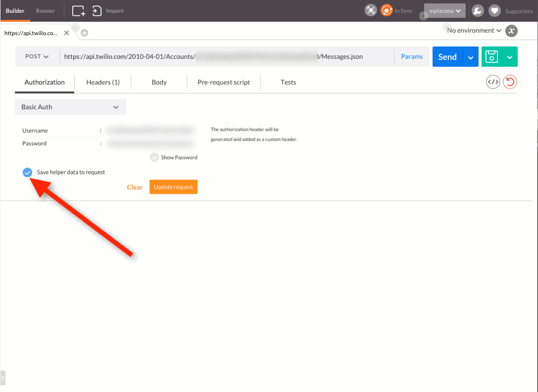Click the red reset request icon
The height and width of the screenshot is (392, 538).
point(510,82)
